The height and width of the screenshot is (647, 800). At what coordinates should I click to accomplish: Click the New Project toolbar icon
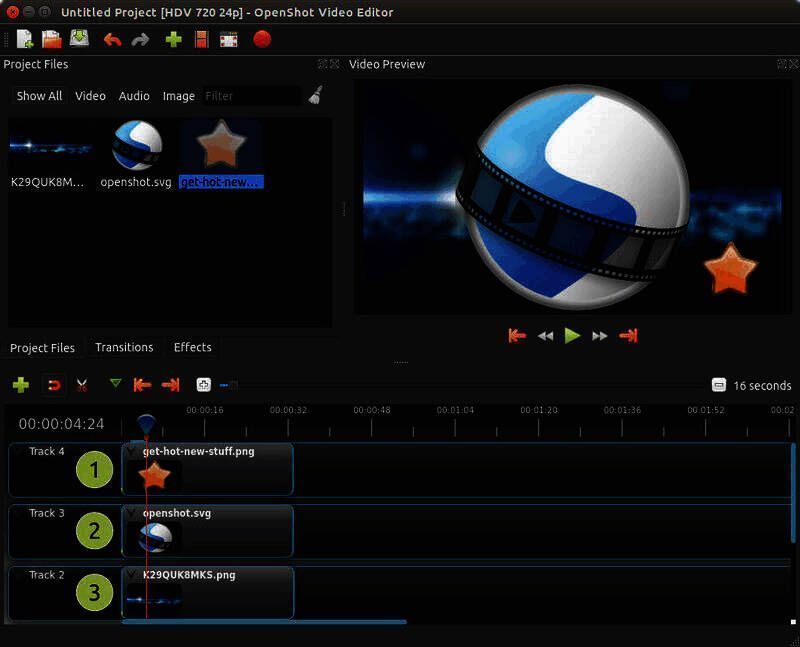(24, 40)
